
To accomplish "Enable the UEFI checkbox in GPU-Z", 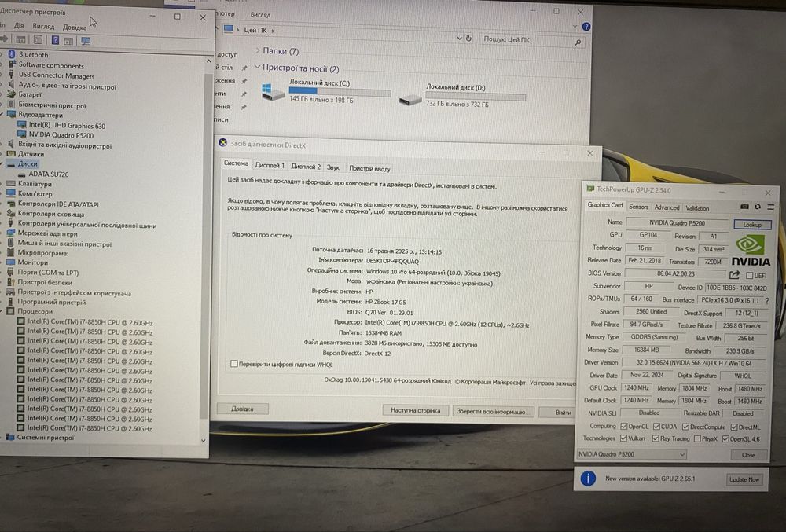I will [749, 276].
